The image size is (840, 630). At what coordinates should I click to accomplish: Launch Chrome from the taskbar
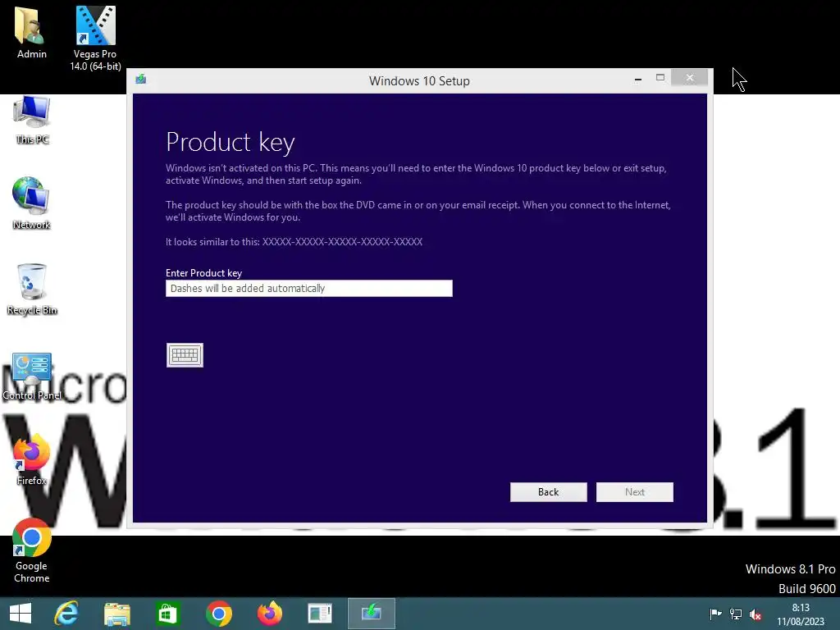pyautogui.click(x=218, y=614)
